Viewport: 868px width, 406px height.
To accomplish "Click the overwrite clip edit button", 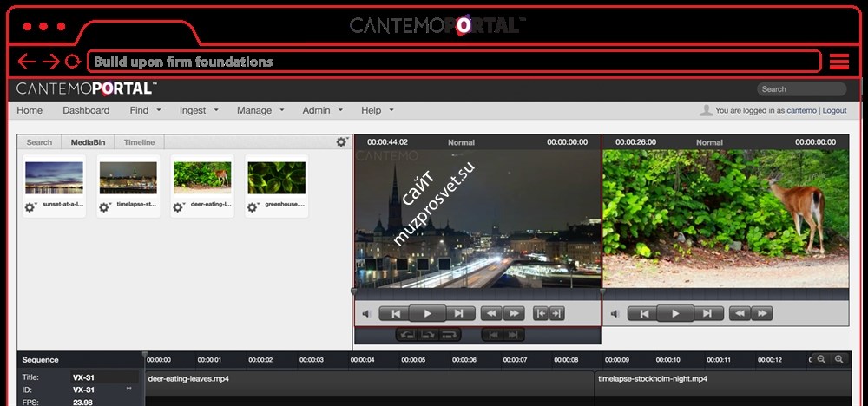I will [429, 335].
